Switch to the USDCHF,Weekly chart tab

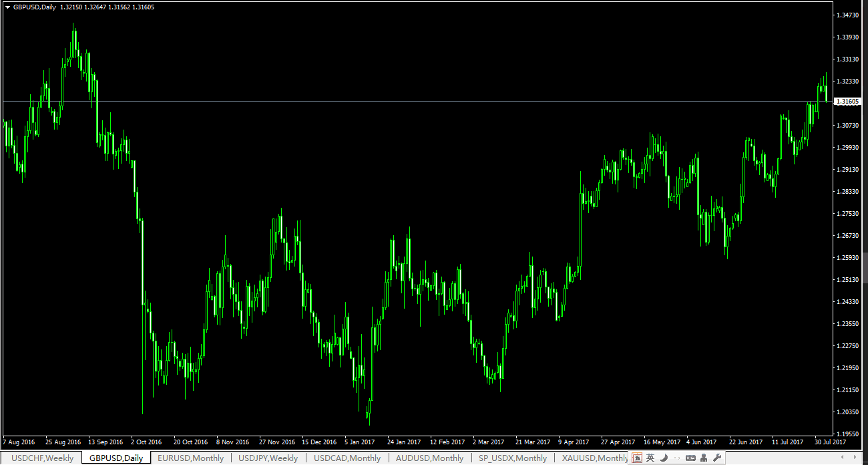click(x=43, y=458)
